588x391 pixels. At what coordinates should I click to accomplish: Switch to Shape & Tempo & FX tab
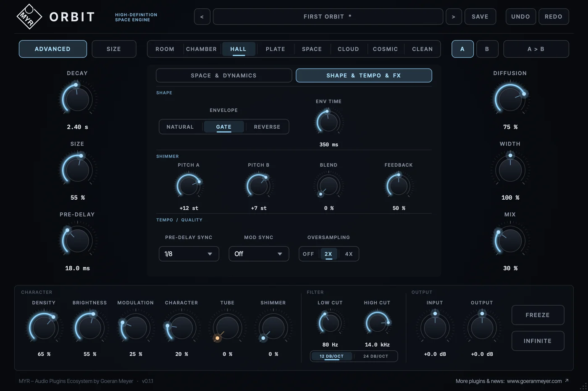(364, 76)
